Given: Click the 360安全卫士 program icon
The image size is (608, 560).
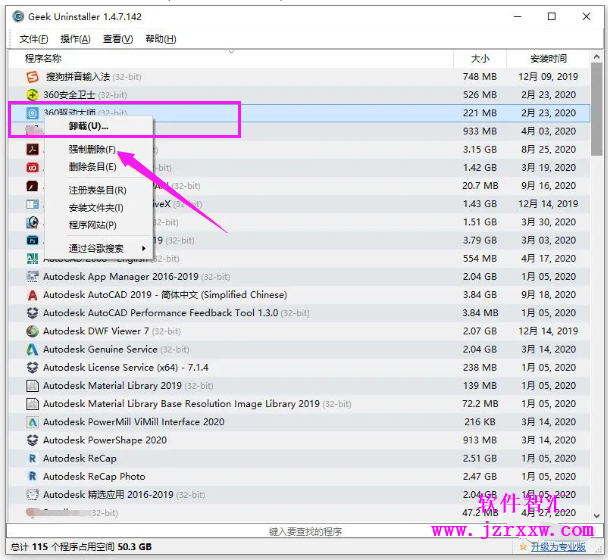Looking at the screenshot, I should (x=32, y=95).
